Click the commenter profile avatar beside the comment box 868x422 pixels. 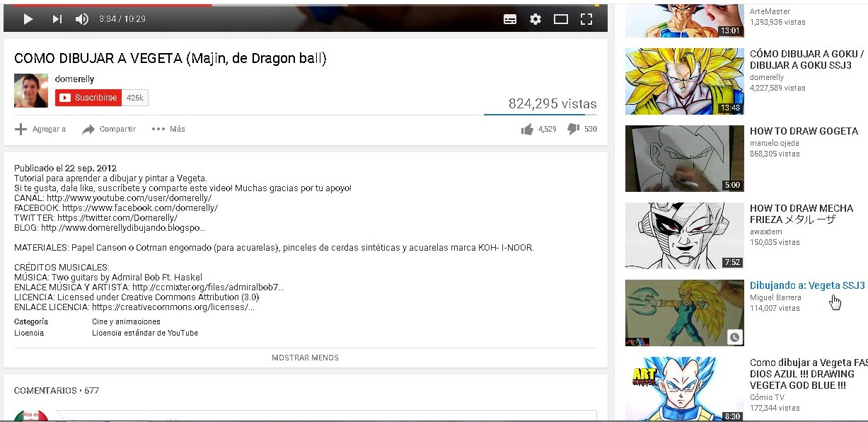pyautogui.click(x=31, y=416)
